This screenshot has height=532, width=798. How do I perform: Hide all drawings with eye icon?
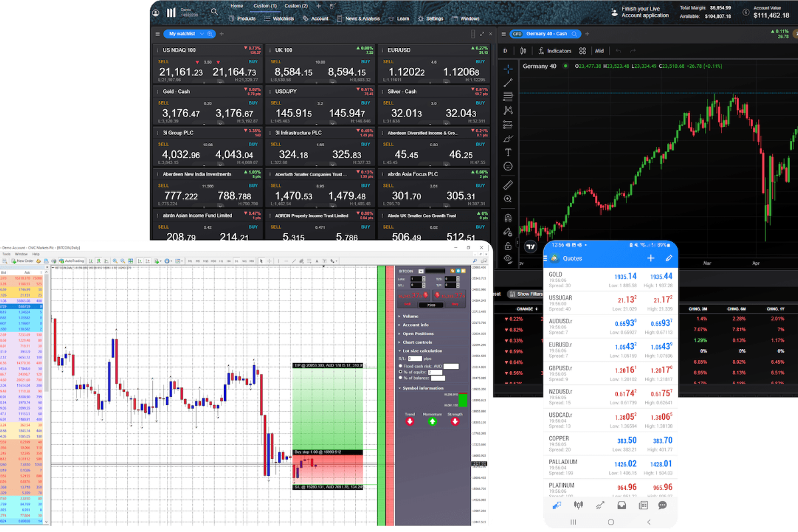[x=508, y=259]
